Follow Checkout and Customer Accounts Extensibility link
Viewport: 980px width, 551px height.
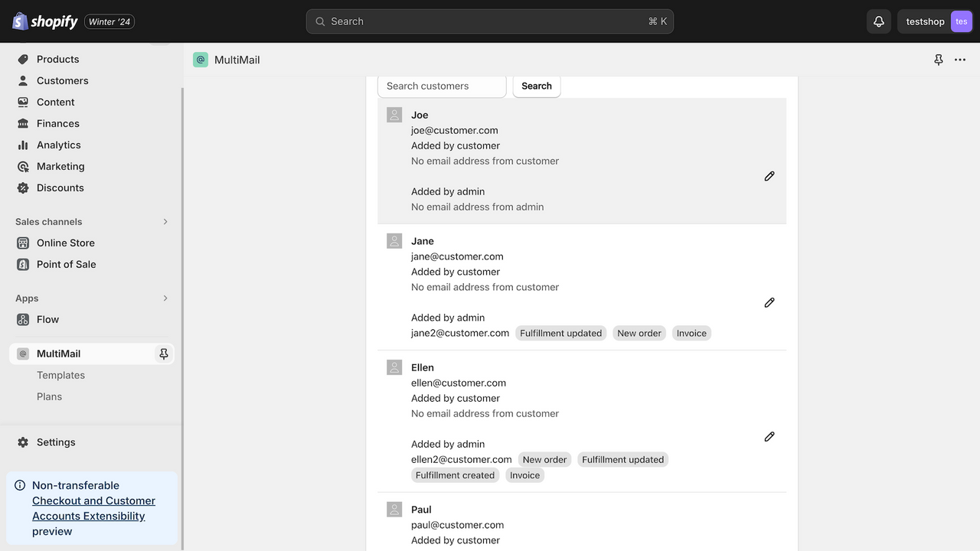tap(93, 508)
